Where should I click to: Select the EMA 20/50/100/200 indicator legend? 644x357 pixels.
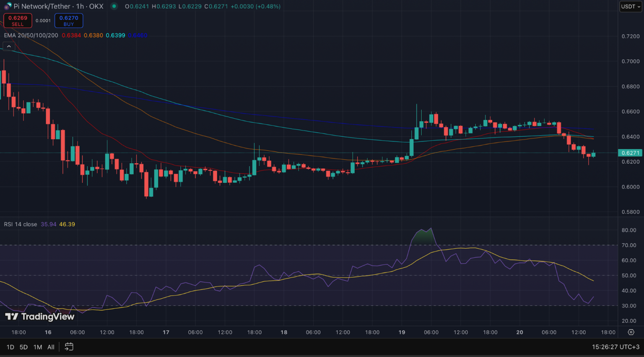(x=31, y=35)
